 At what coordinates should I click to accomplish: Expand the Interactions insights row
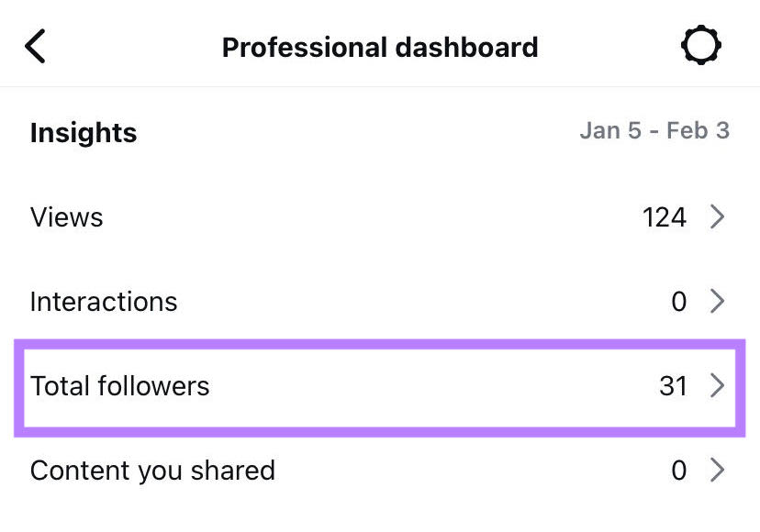click(367, 302)
